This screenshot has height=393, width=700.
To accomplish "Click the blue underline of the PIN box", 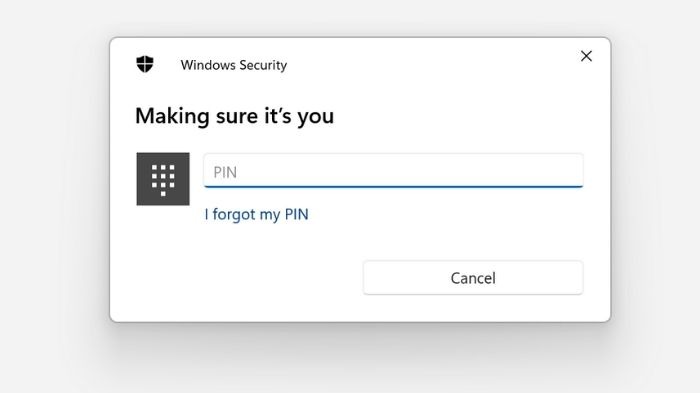I will coord(393,186).
